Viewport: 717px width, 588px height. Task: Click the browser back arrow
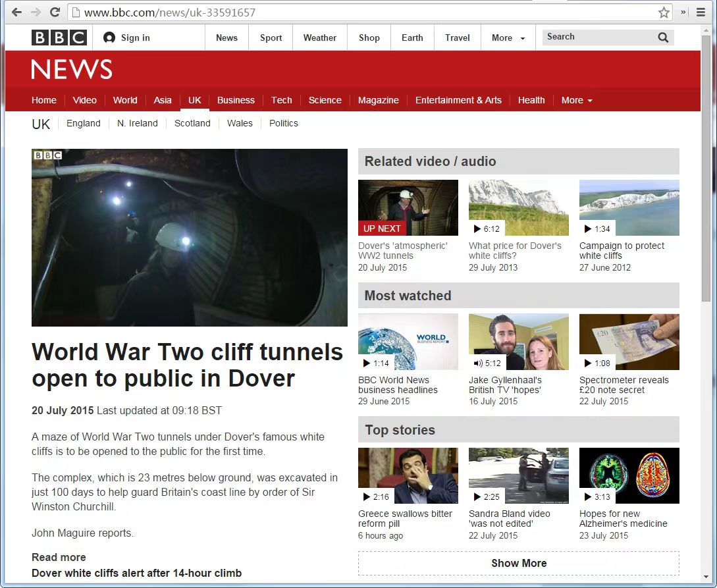click(16, 13)
